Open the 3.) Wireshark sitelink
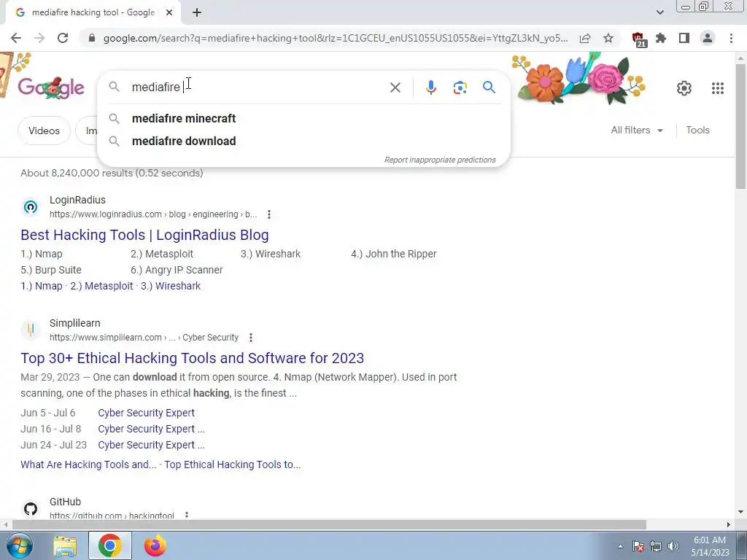The image size is (747, 560). 171,286
